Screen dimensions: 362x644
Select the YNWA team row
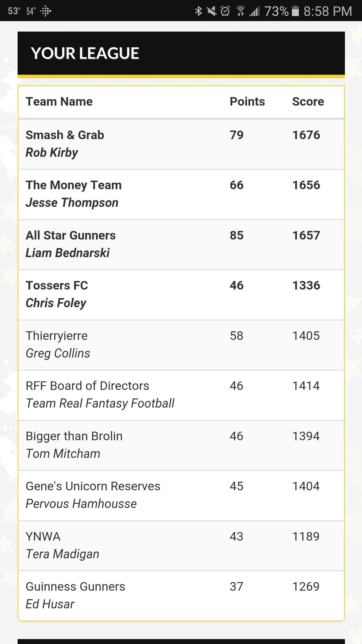click(181, 546)
